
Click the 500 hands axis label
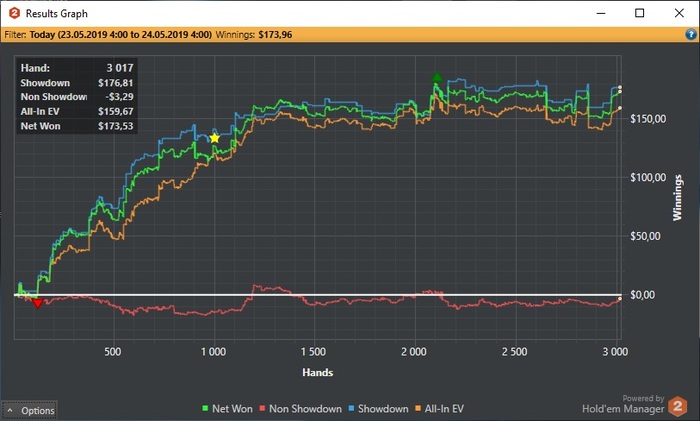112,352
